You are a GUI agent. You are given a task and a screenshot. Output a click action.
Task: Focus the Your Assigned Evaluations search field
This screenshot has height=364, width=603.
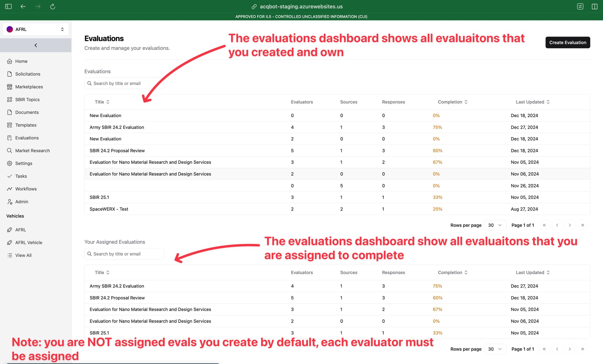(x=124, y=254)
